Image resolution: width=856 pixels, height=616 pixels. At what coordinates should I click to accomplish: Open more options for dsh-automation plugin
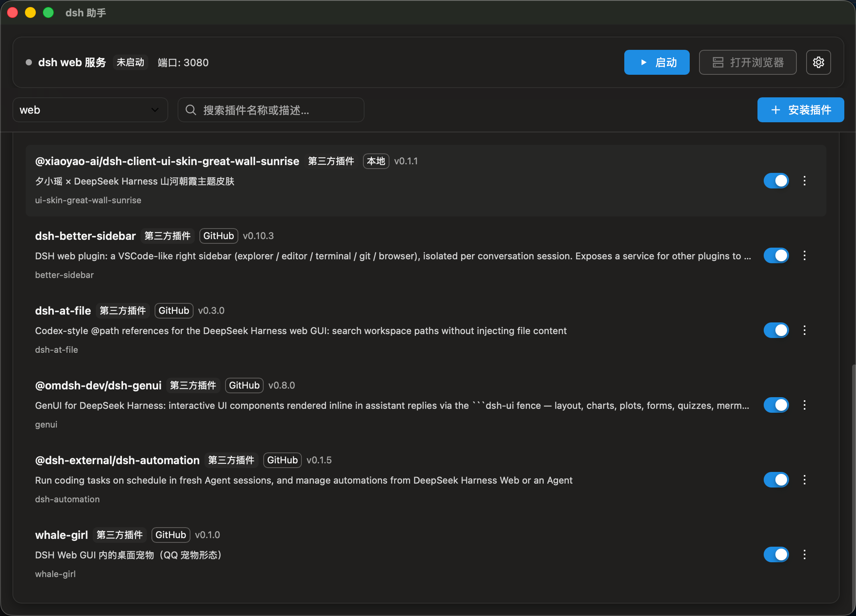805,480
